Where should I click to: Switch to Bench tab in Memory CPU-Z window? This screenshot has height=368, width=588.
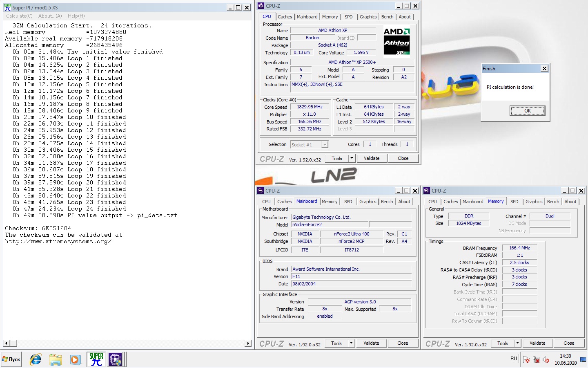553,202
